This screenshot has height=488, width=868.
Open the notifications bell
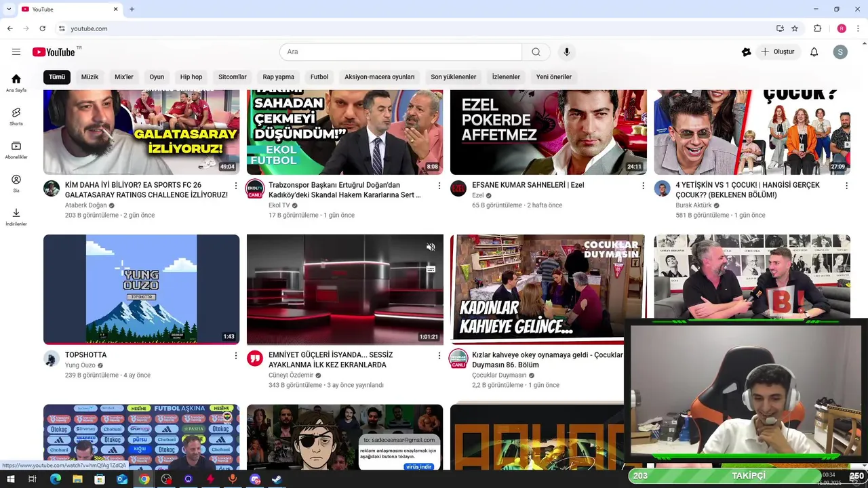tap(814, 52)
